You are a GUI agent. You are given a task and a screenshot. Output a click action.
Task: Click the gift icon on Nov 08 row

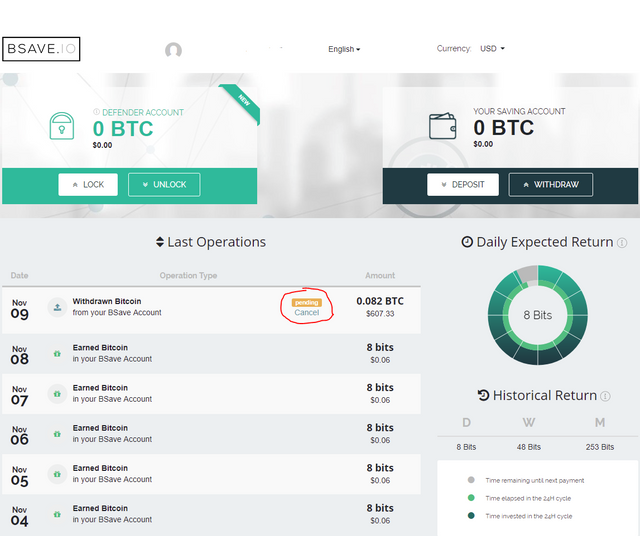tap(57, 354)
